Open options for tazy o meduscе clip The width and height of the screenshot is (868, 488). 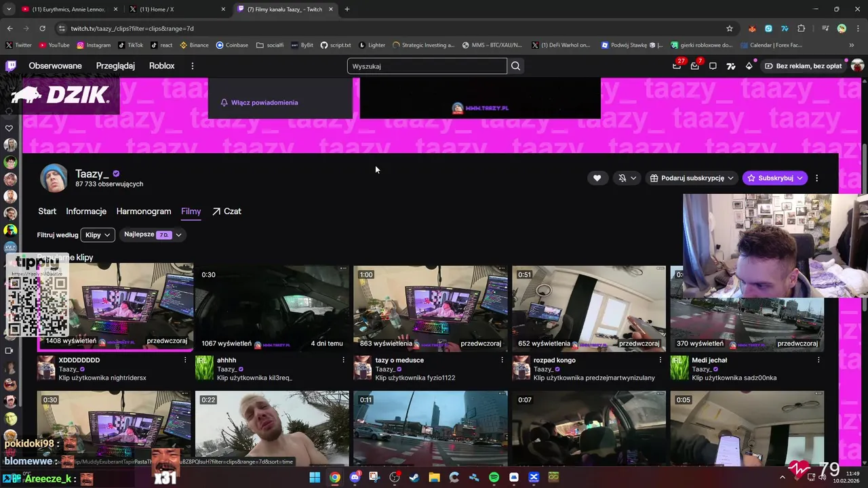pyautogui.click(x=502, y=360)
